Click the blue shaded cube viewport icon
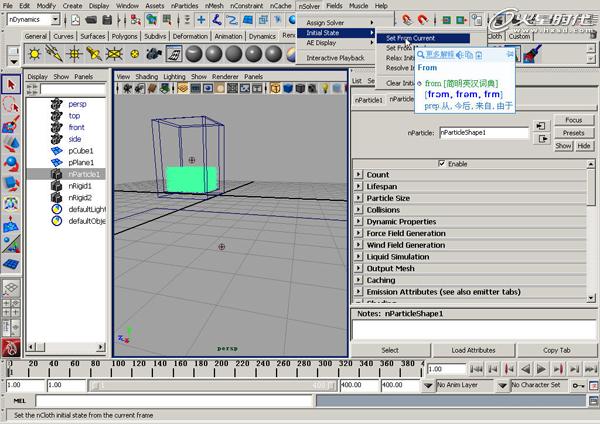Screen dimensions: 600x424 pyautogui.click(x=288, y=88)
